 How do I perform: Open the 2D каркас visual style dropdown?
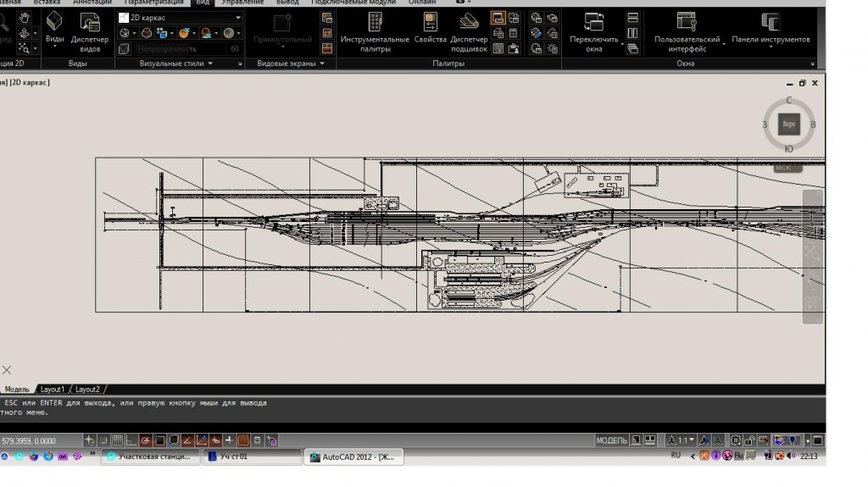tap(181, 18)
